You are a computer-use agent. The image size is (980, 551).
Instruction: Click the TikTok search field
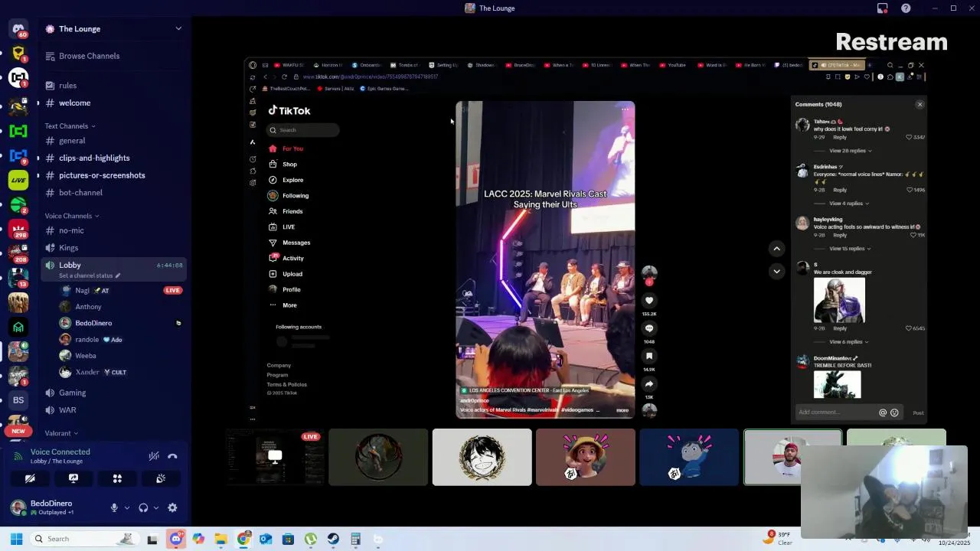tap(302, 130)
